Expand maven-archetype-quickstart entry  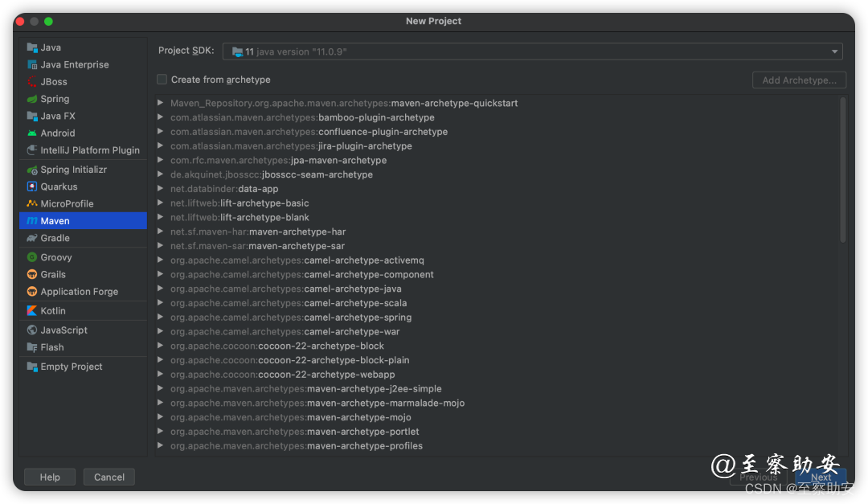point(160,103)
